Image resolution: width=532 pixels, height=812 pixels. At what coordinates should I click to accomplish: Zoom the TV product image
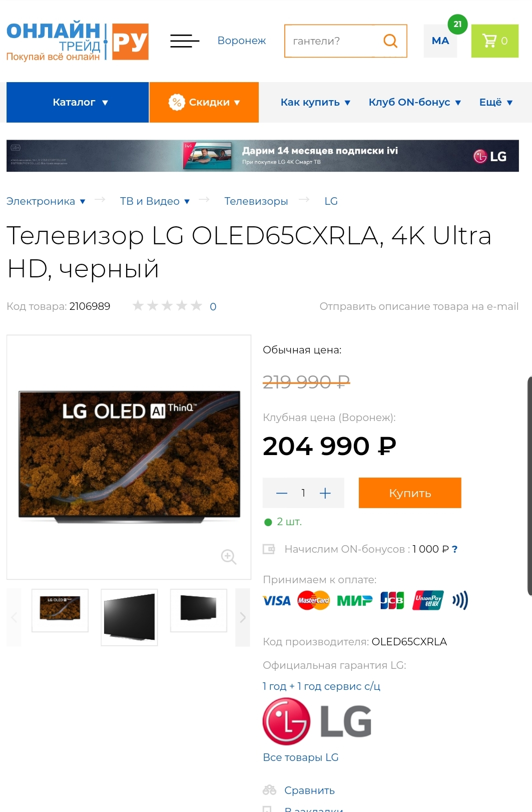pyautogui.click(x=229, y=556)
